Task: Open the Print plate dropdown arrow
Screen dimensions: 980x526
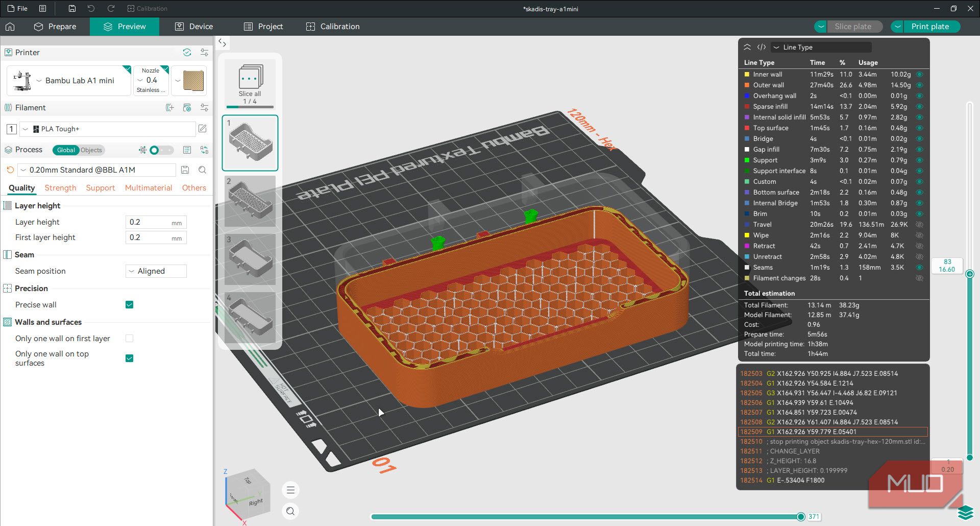Action: click(897, 27)
